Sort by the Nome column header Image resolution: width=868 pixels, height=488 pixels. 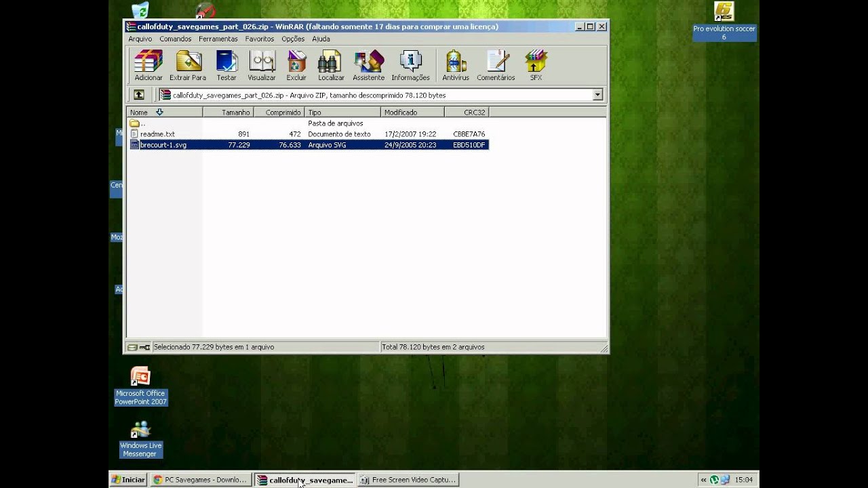165,113
